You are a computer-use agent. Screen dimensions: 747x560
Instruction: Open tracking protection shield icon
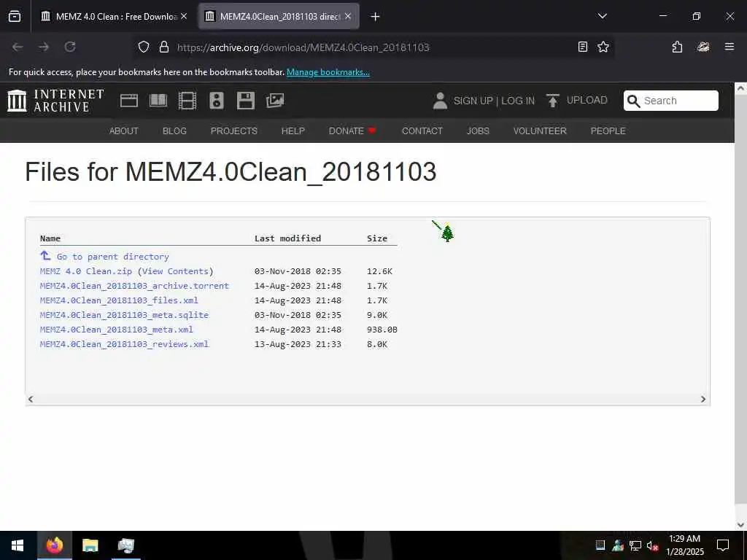[144, 47]
